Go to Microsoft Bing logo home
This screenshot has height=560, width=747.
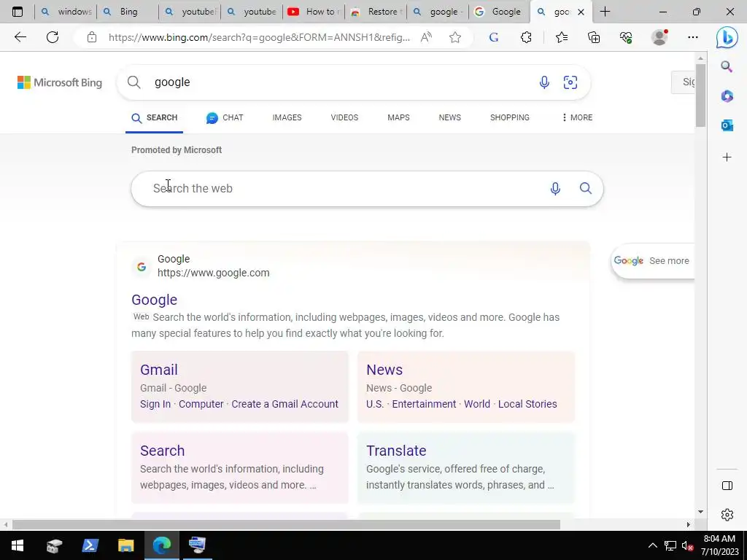(60, 82)
